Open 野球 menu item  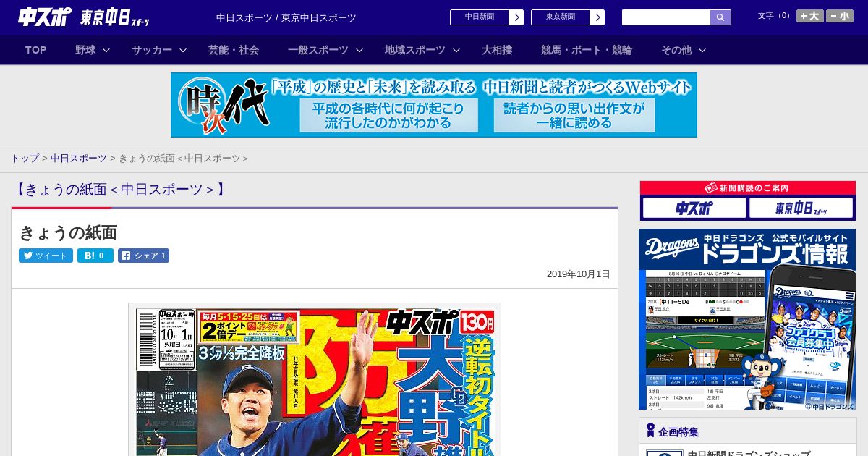[x=85, y=50]
